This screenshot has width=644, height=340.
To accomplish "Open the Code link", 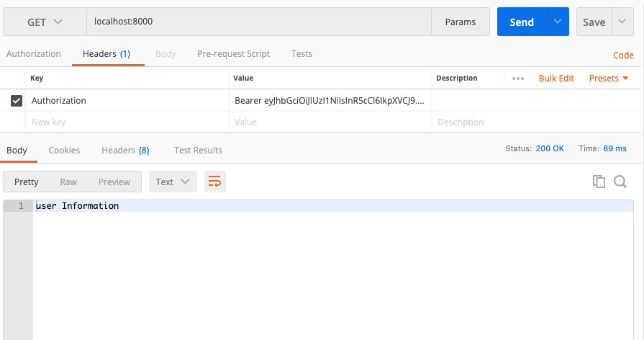I will 623,55.
